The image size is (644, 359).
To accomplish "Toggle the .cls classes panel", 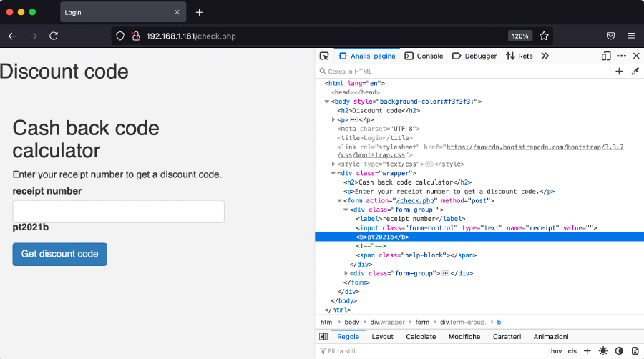I will tap(571, 351).
